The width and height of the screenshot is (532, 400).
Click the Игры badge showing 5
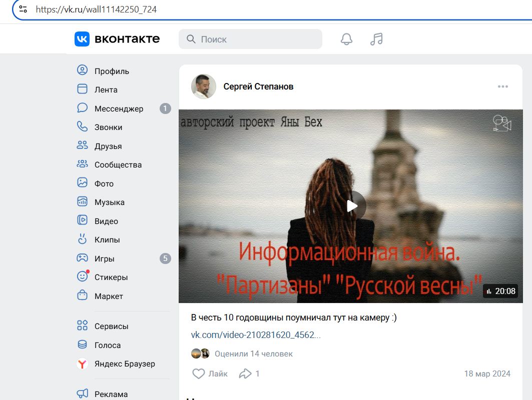(x=165, y=258)
